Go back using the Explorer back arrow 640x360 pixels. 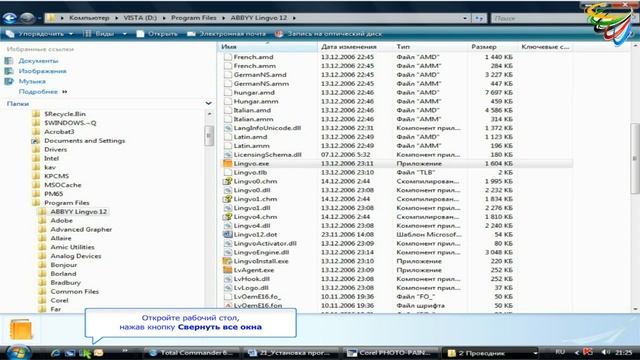pos(10,18)
